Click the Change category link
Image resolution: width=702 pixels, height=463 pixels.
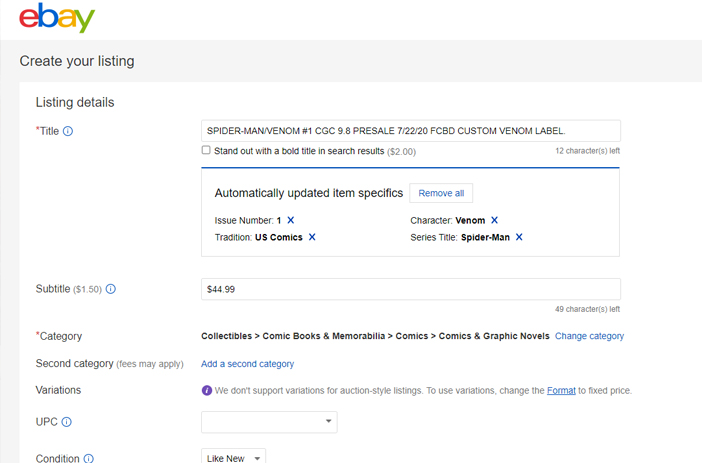(589, 336)
